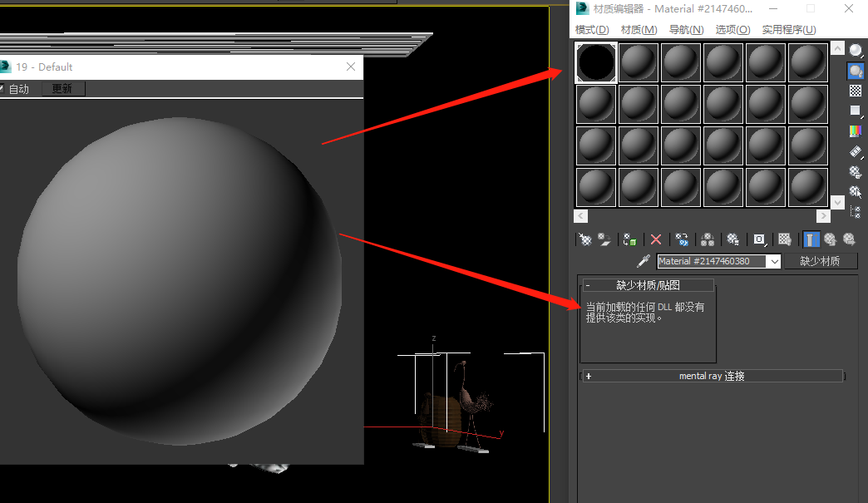The width and height of the screenshot is (868, 503).
Task: Click Put Material to Scene icon
Action: (604, 239)
